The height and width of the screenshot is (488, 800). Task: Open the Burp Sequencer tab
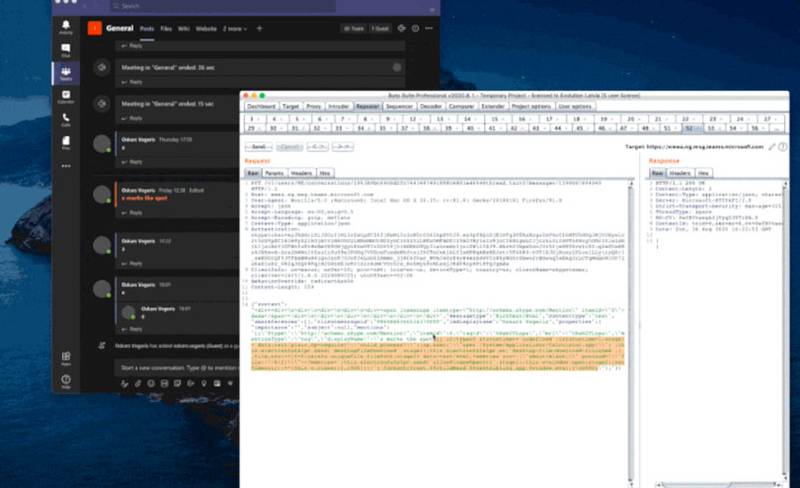click(399, 106)
